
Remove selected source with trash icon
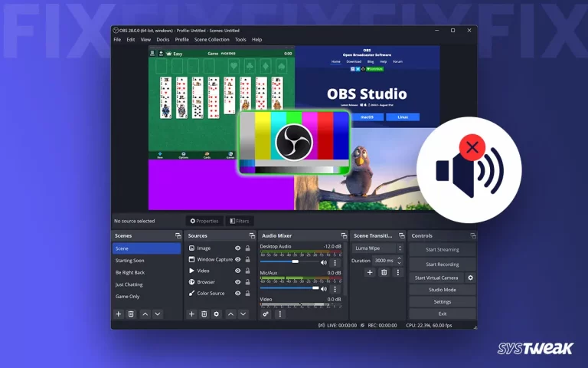204,314
